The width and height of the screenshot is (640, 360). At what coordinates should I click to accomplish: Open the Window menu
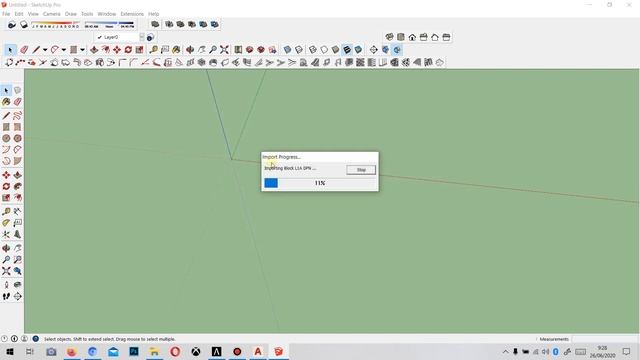click(x=107, y=14)
